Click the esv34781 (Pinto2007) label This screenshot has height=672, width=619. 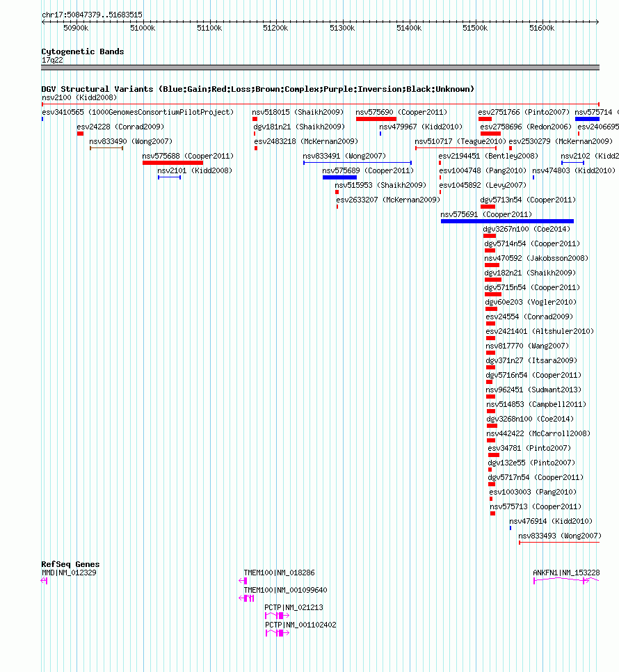point(529,448)
